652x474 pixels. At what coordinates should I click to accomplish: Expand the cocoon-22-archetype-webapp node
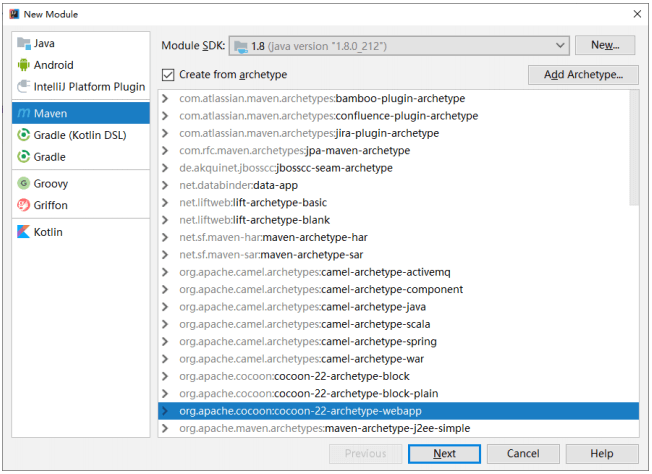[165, 411]
